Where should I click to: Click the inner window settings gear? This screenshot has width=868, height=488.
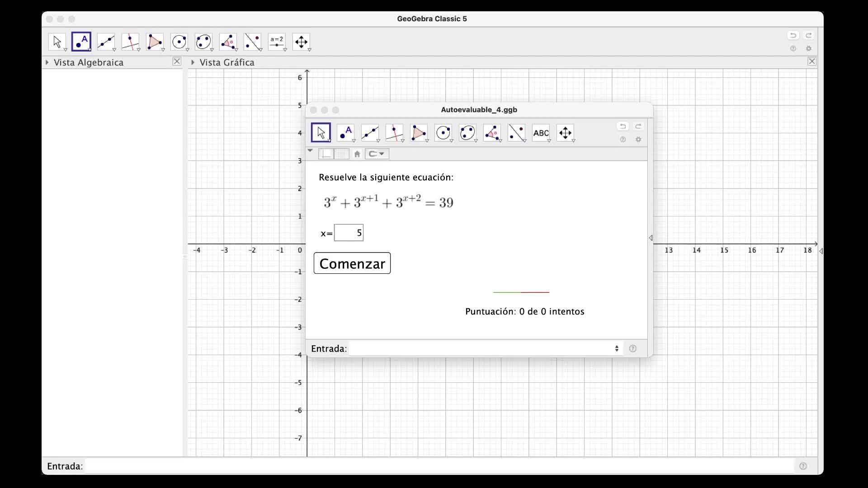pyautogui.click(x=638, y=140)
